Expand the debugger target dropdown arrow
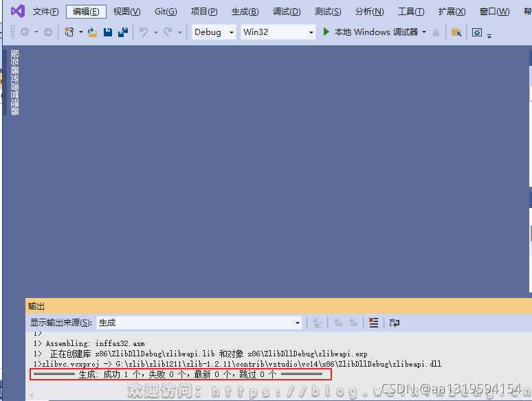 424,32
